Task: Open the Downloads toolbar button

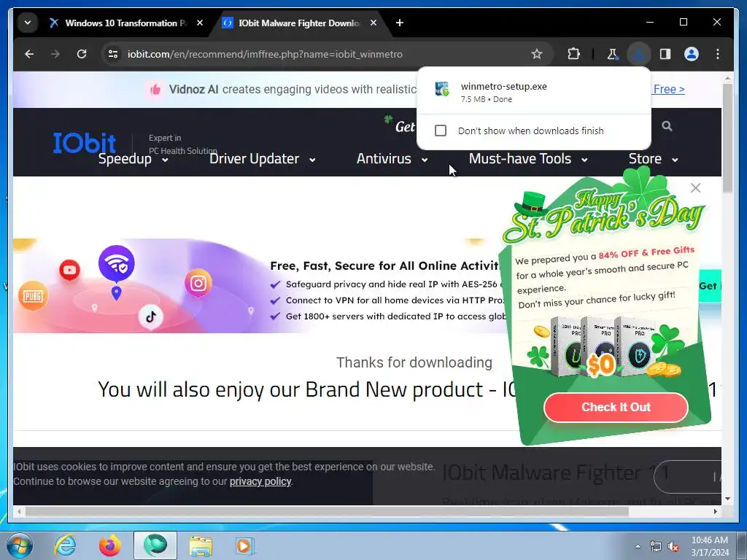Action: click(x=639, y=54)
